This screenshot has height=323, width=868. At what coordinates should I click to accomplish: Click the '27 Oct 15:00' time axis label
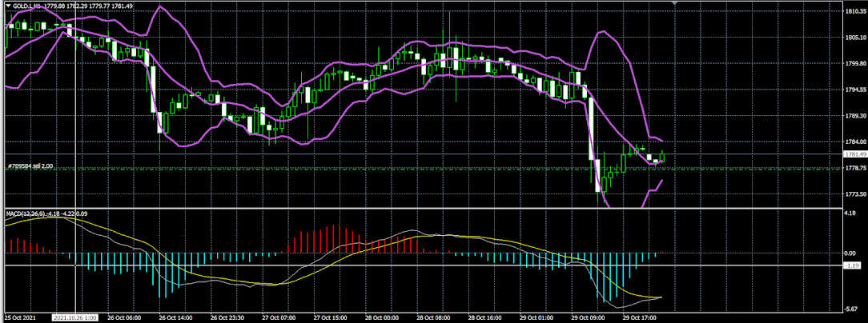click(x=331, y=318)
